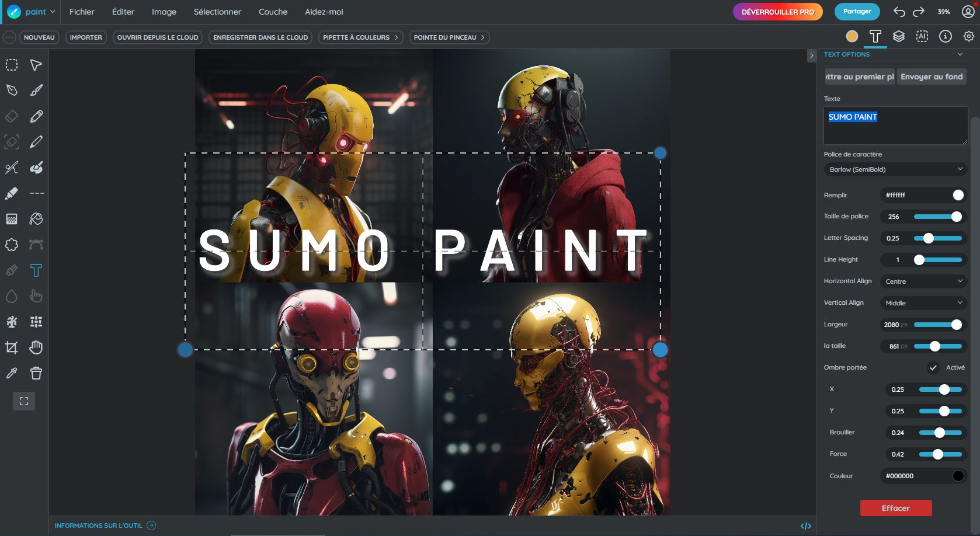This screenshot has width=980, height=536.
Task: Click the orange color circle in top bar
Action: coord(852,36)
